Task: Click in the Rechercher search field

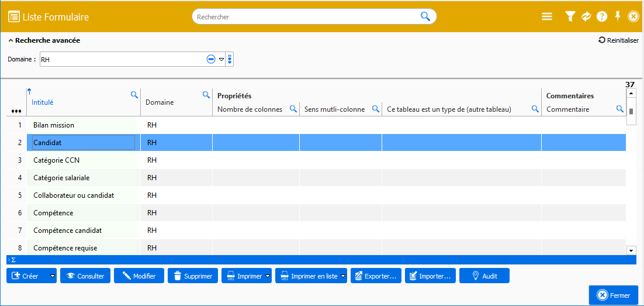Action: tap(304, 17)
